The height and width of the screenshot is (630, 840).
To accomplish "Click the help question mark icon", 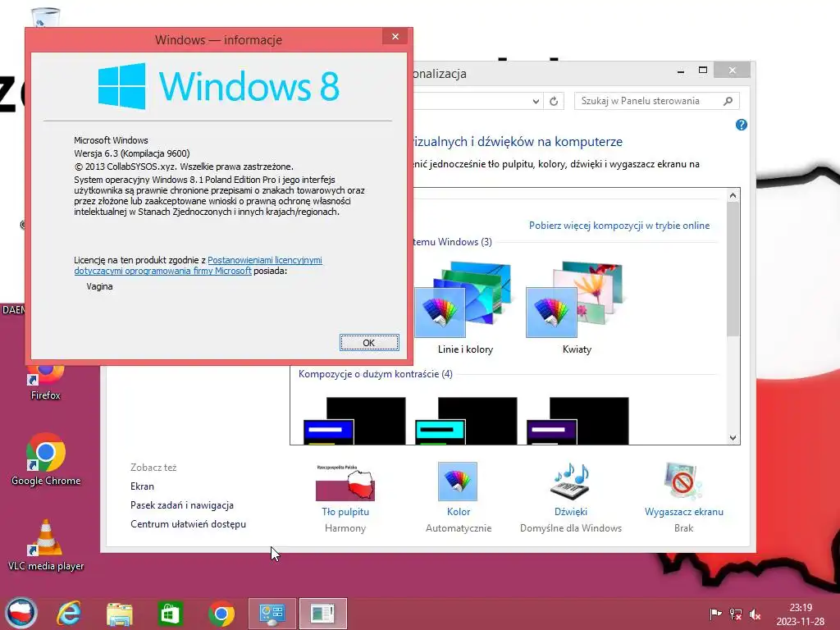I will [x=742, y=125].
